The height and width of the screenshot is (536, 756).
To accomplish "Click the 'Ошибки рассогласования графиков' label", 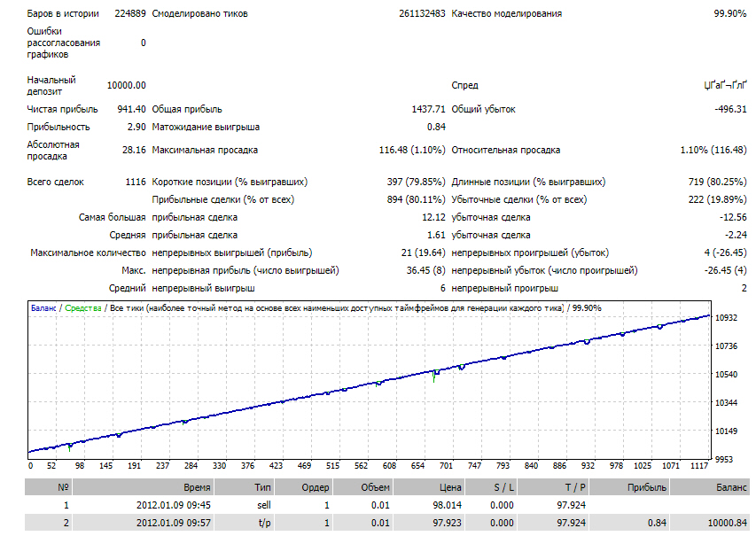I will pos(63,43).
